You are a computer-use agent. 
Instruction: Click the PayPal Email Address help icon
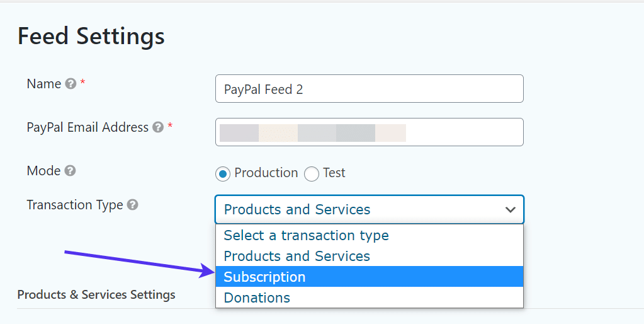pos(158,127)
